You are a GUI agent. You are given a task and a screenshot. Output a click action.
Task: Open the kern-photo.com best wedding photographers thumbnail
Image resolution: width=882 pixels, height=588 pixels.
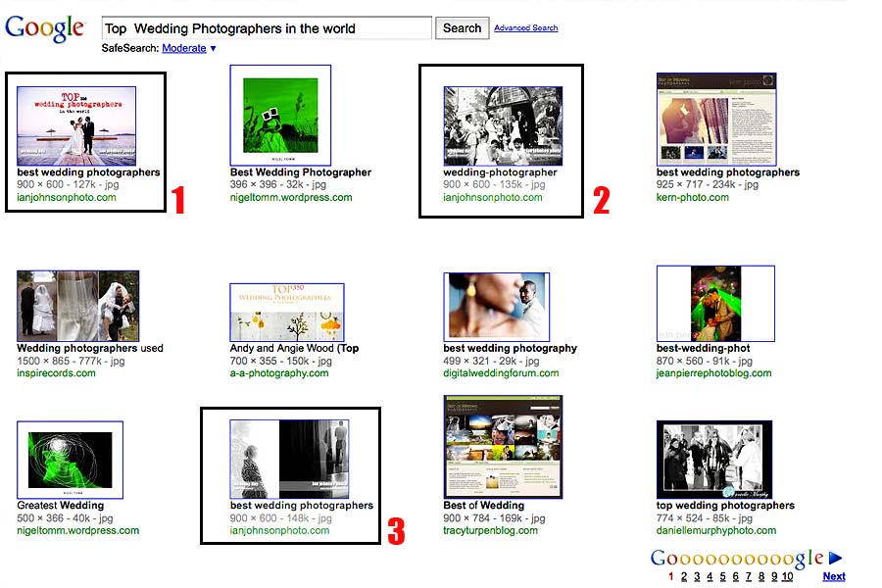[x=716, y=119]
